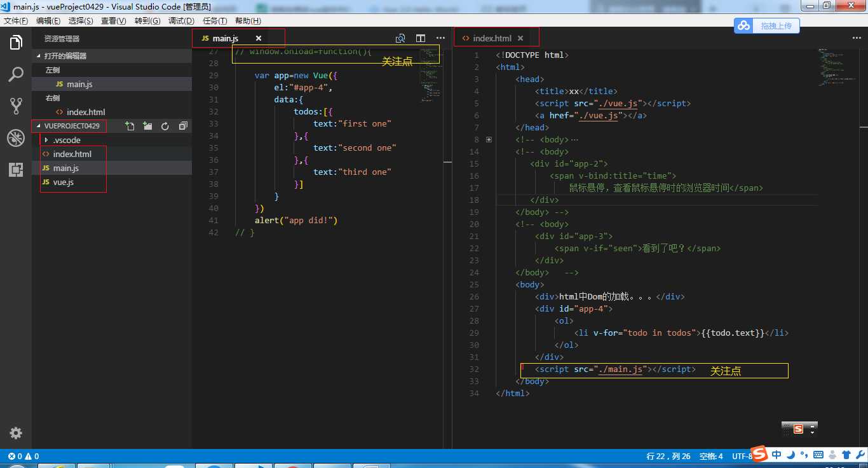868x468 pixels.
Task: Refresh the explorer file tree
Action: (165, 126)
